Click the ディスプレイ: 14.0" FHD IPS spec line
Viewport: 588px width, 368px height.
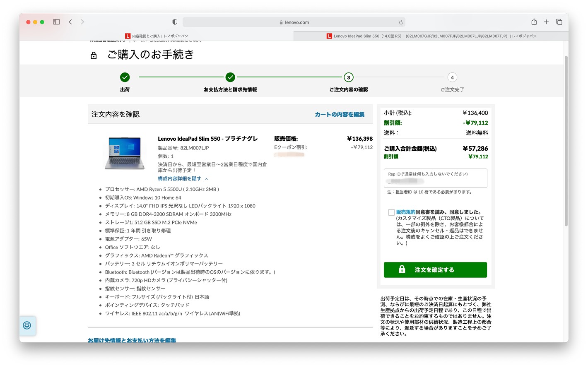(x=180, y=206)
